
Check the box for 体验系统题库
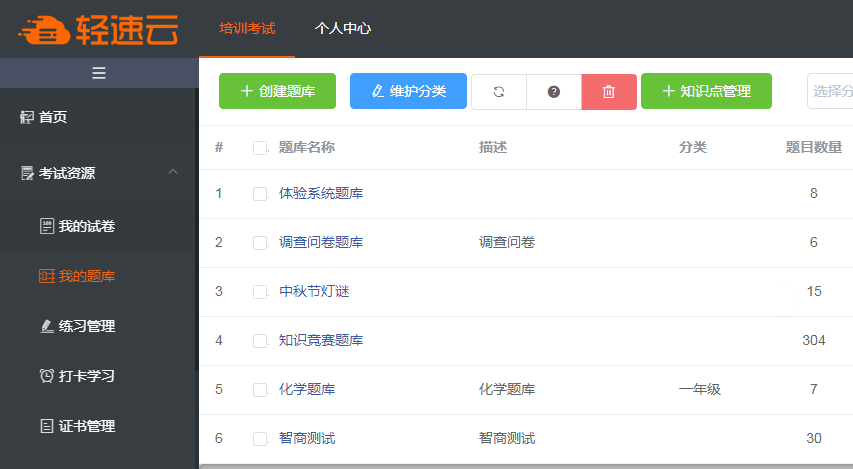click(x=260, y=194)
